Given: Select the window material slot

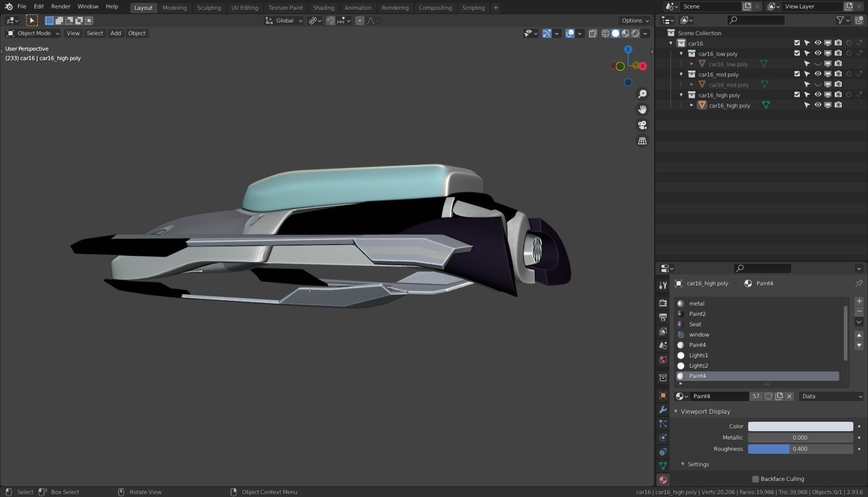Looking at the screenshot, I should pos(758,335).
